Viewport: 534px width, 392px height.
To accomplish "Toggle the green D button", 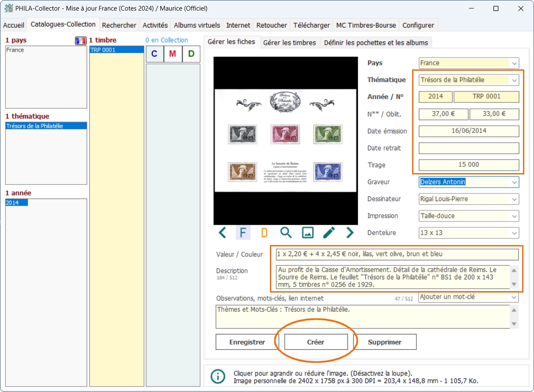I will [191, 54].
